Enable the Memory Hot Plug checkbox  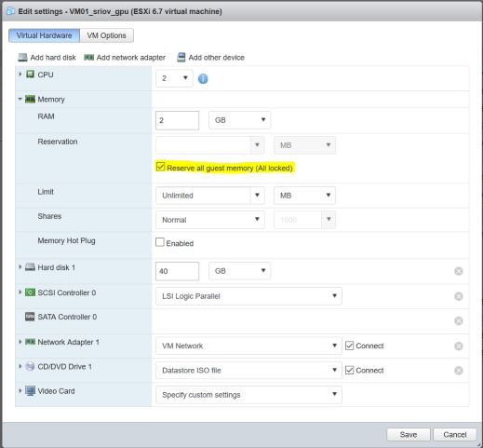coord(160,242)
